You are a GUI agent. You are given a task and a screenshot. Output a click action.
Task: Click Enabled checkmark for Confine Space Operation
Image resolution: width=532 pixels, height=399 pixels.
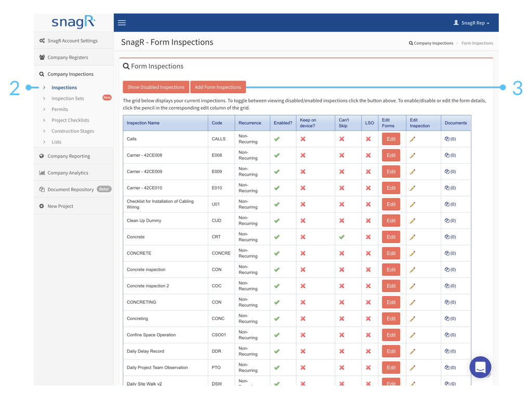(277, 335)
